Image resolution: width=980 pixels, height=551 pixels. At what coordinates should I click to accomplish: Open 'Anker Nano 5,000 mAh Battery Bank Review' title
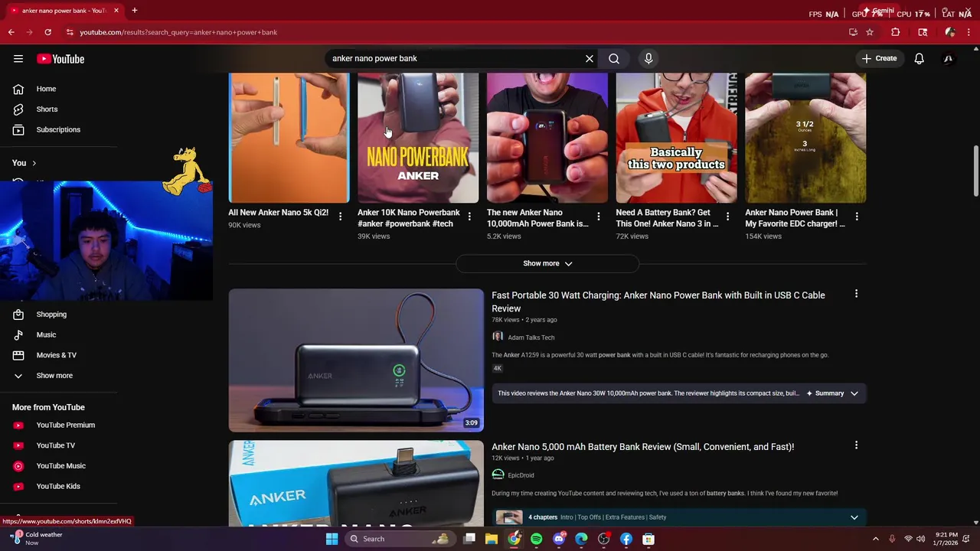point(642,447)
